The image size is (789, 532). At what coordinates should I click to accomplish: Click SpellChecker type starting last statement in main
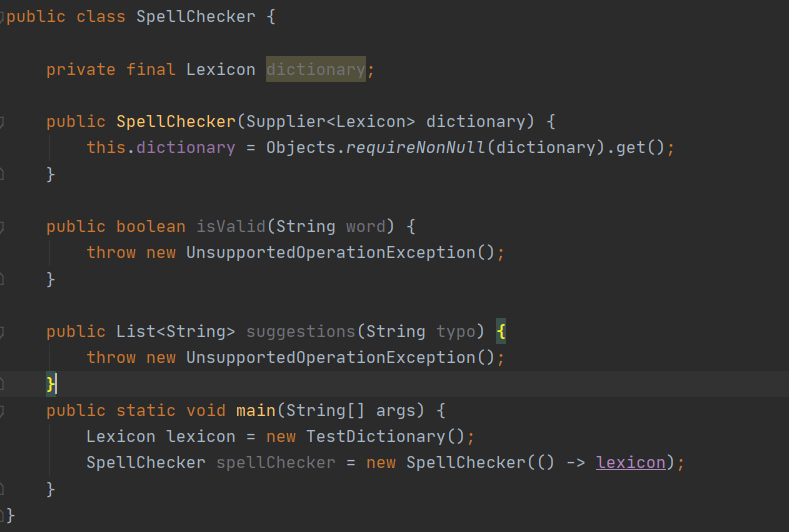coord(146,463)
